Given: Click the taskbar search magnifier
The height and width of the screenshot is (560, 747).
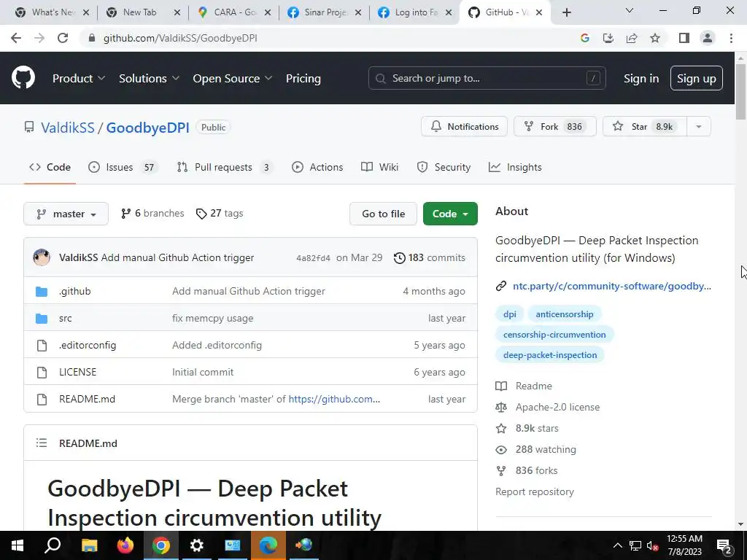Looking at the screenshot, I should click(x=53, y=545).
